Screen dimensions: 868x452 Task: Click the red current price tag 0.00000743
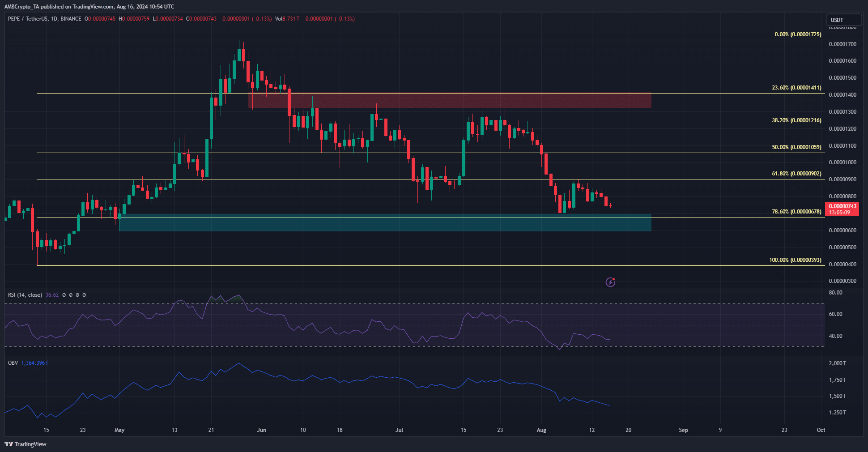click(842, 209)
